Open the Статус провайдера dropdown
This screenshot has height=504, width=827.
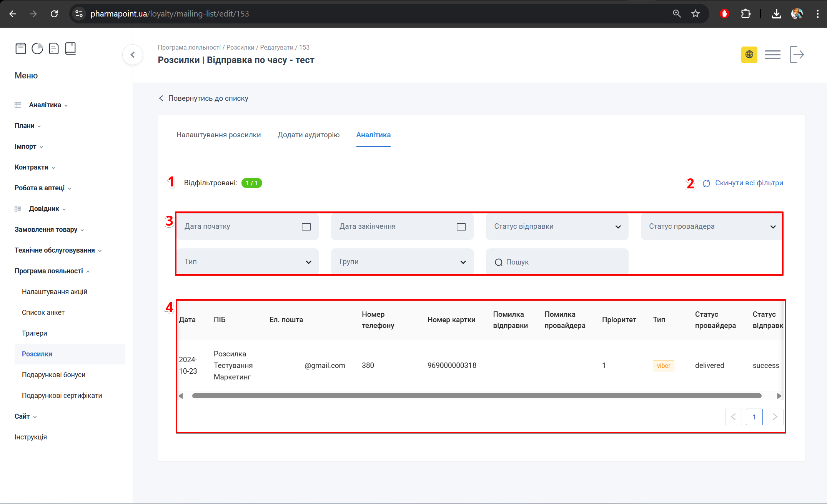(712, 226)
